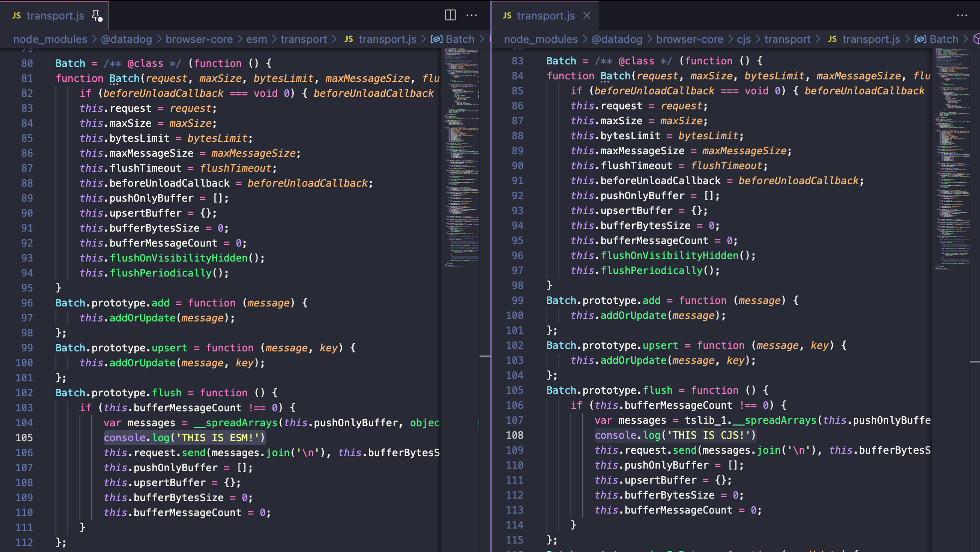Click line number 105 in left editor
Screen dimensions: 980x552
pyautogui.click(x=24, y=438)
